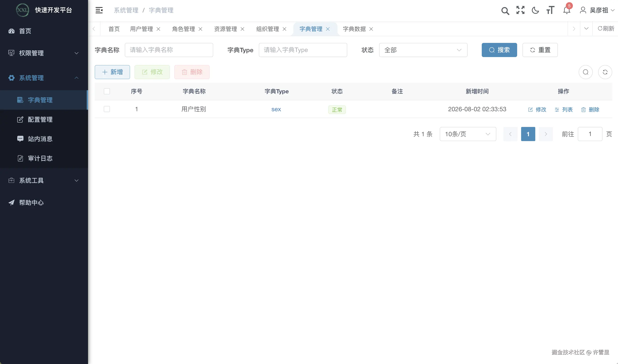Click the 正常 status tag

(x=337, y=110)
